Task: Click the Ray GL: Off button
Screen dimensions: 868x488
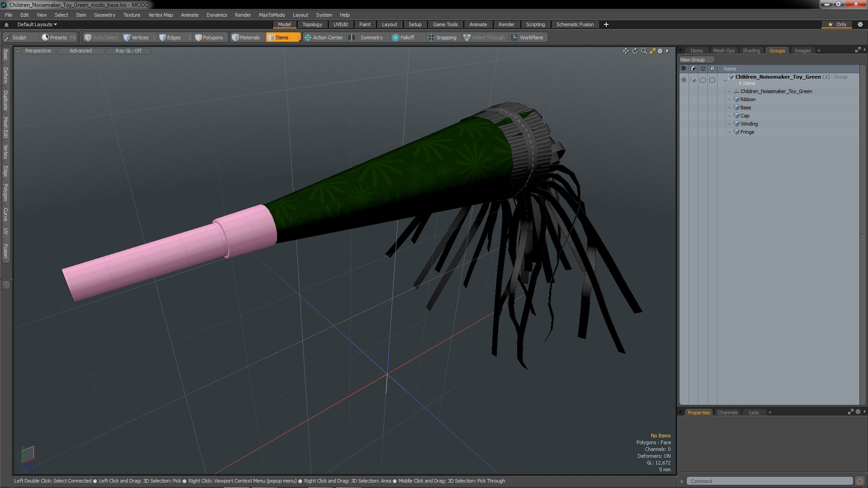Action: coord(128,51)
